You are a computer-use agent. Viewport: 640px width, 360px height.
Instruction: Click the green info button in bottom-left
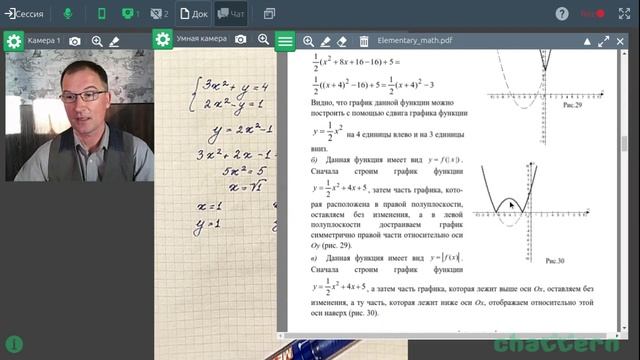14,344
